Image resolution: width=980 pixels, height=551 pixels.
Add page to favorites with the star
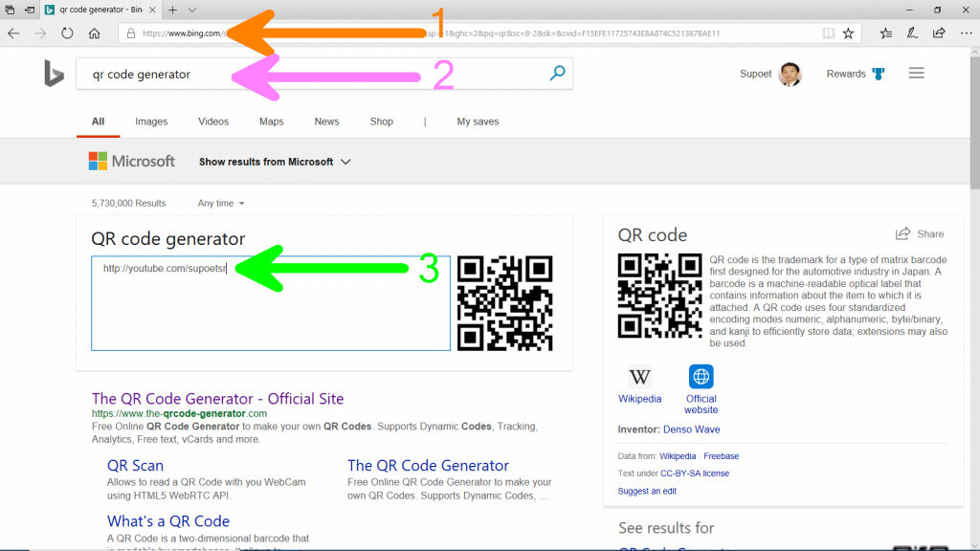(849, 33)
